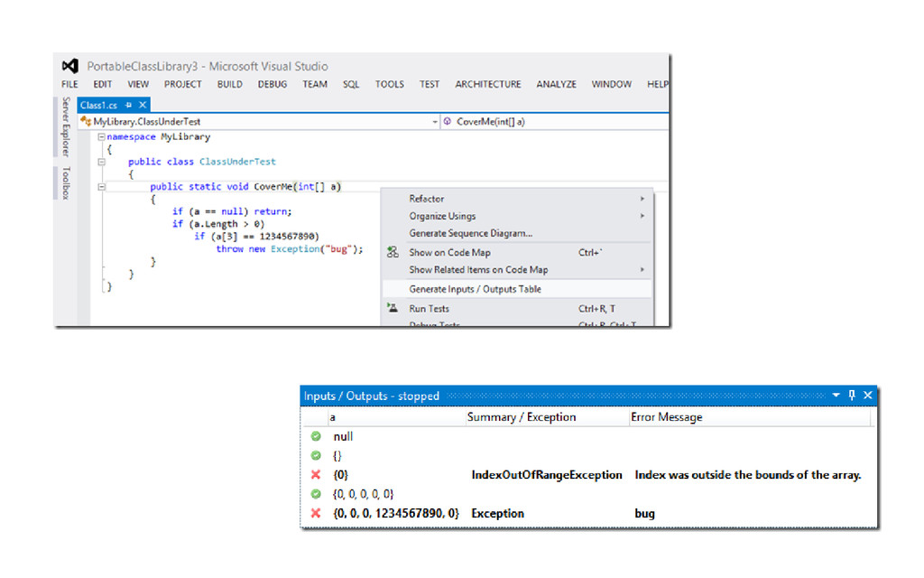The height and width of the screenshot is (578, 924).
Task: Open the CoverMe(int[] a) member dropdown
Action: tap(555, 122)
